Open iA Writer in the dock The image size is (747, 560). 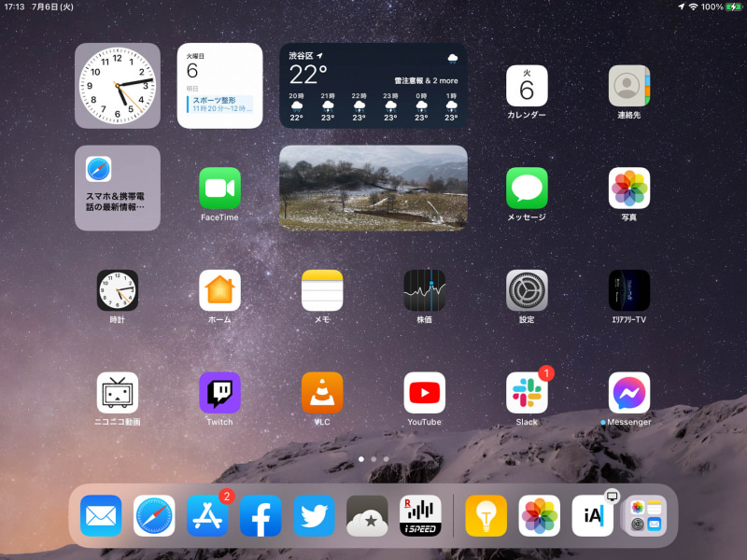point(593,516)
